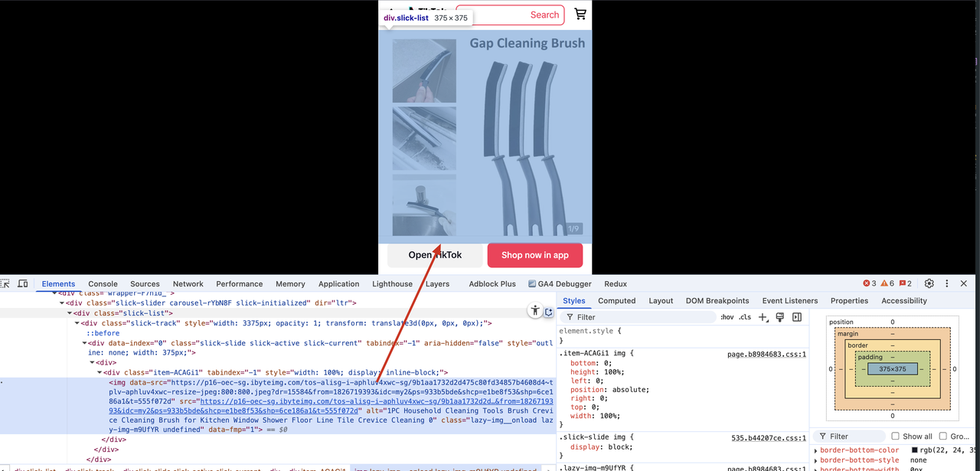
Task: Open the Properties tab
Action: click(x=849, y=301)
